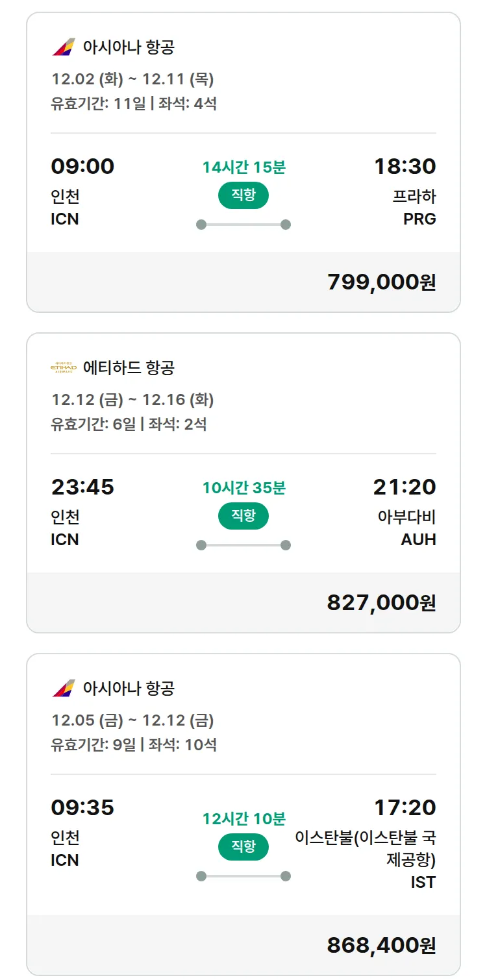This screenshot has width=487, height=980.
Task: Open the 868,400원 Istanbul fare
Action: (381, 946)
